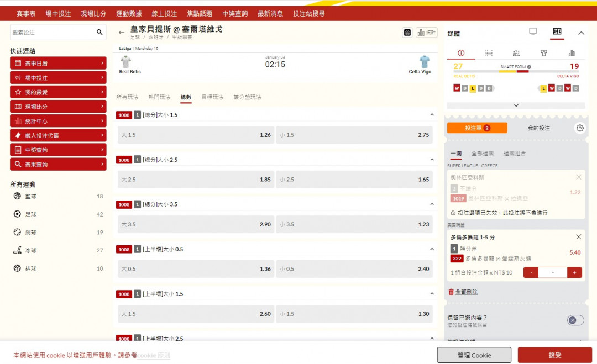
Task: Collapse the [總分]大小 3.5 market
Action: (432, 204)
